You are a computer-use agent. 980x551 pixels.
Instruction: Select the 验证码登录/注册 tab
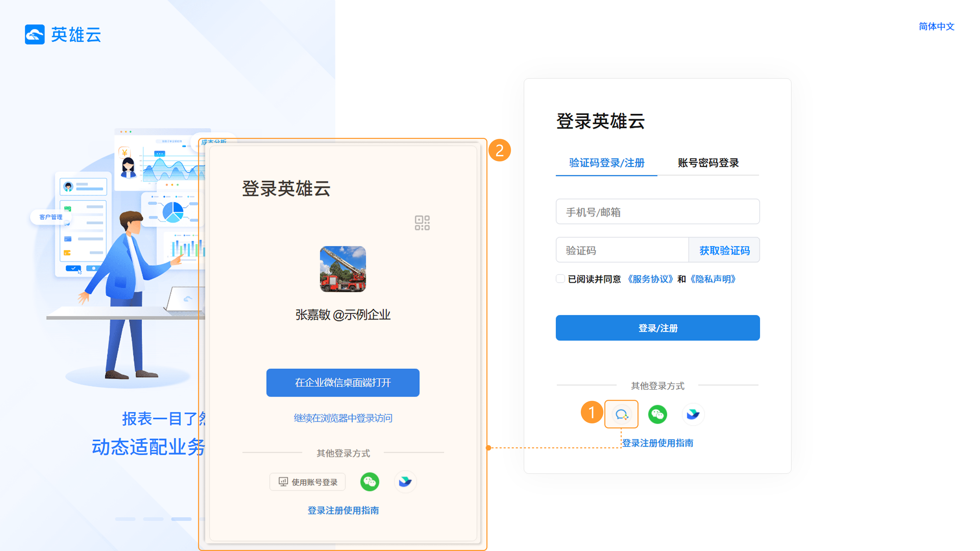606,163
